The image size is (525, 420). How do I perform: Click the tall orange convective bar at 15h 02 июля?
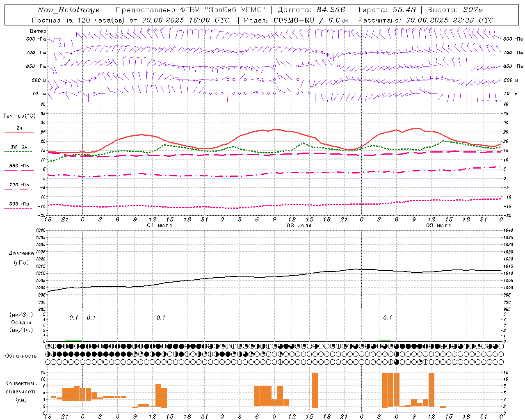point(315,390)
